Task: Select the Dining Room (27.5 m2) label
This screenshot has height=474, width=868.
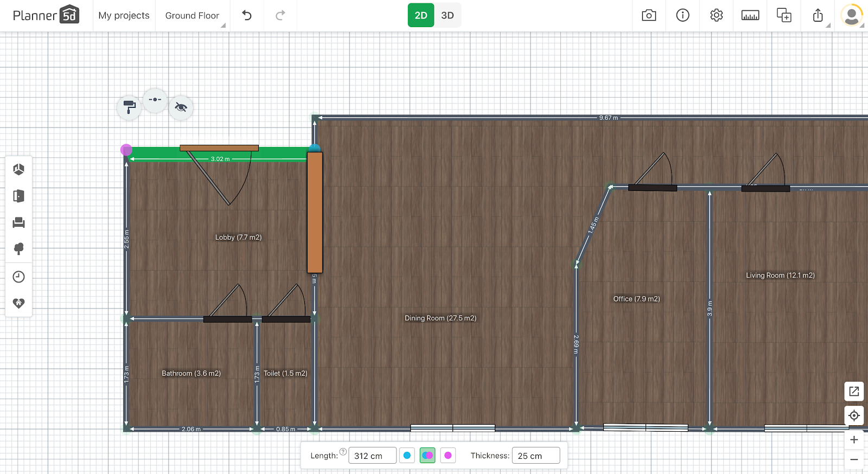Action: tap(441, 318)
